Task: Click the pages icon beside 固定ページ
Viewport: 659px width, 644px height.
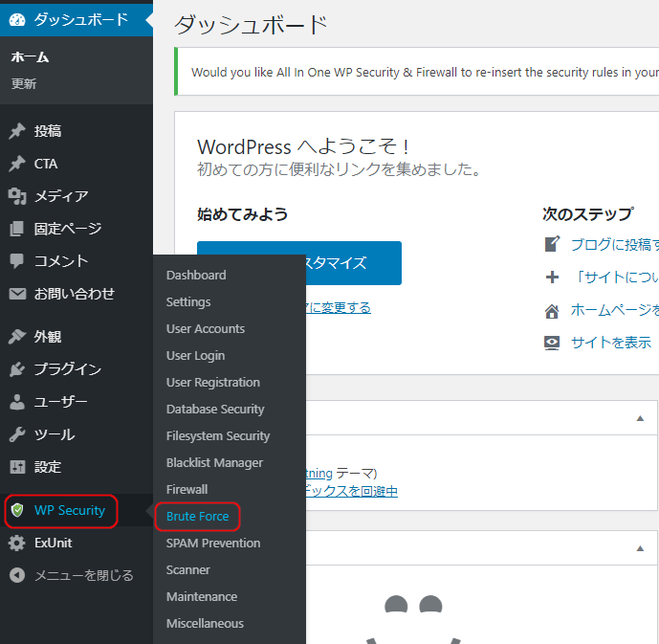Action: point(17,229)
